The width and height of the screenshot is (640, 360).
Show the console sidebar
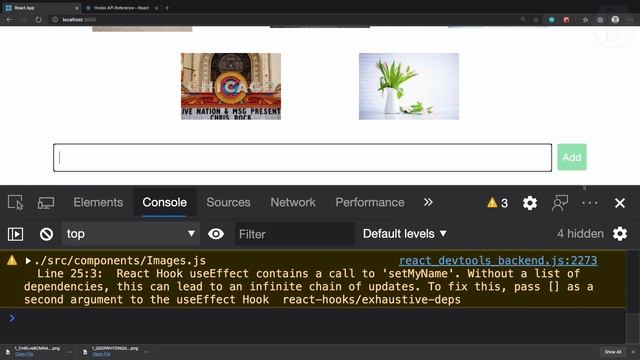point(16,234)
